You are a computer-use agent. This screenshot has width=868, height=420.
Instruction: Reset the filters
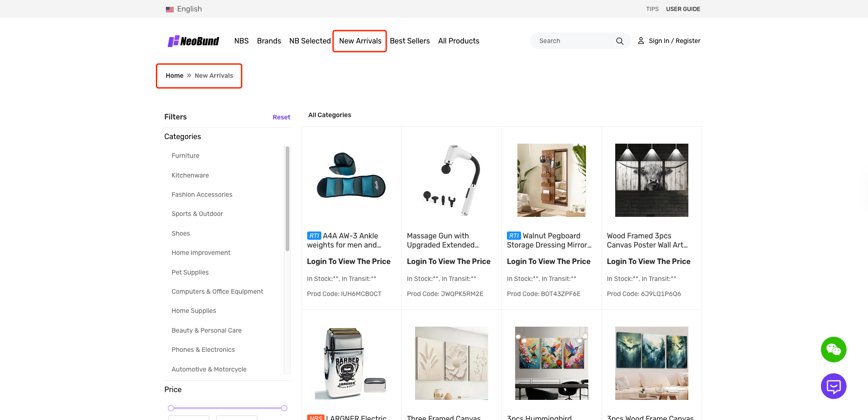[x=281, y=117]
